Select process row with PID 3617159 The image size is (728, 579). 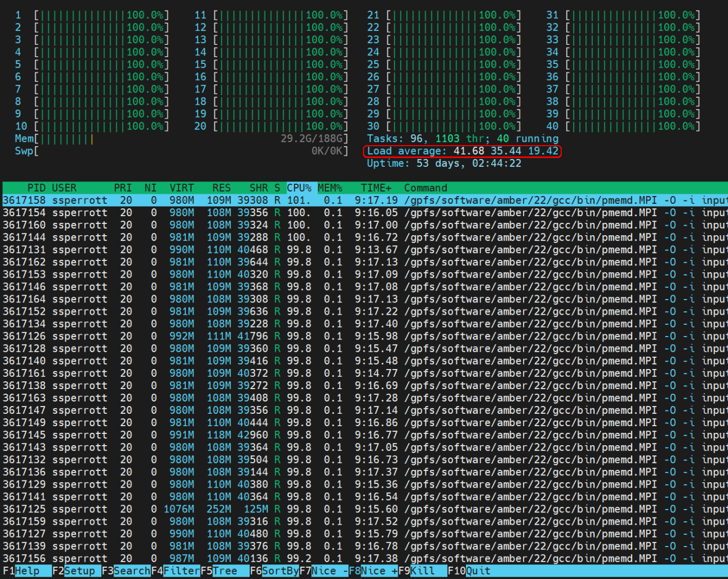coord(365,521)
